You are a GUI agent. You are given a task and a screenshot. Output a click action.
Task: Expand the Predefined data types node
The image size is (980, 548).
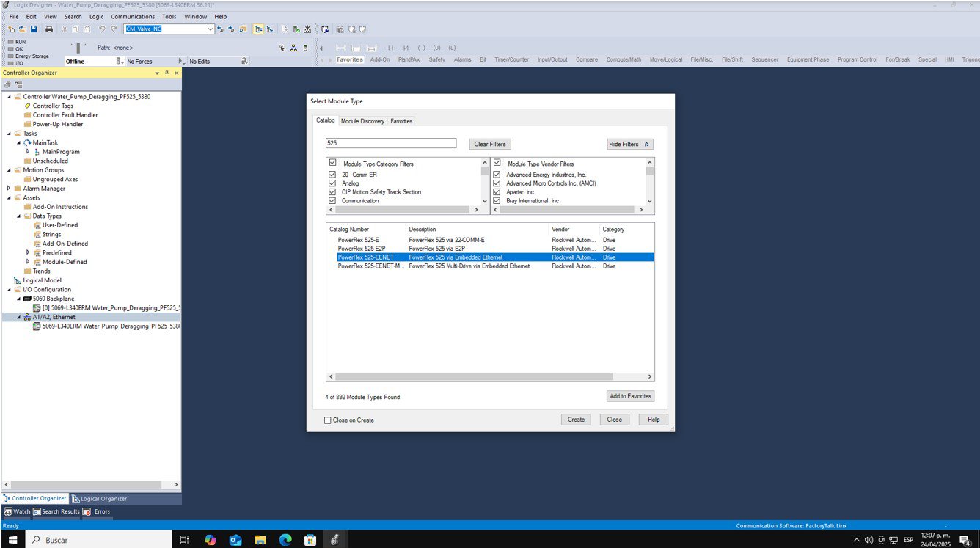(28, 252)
